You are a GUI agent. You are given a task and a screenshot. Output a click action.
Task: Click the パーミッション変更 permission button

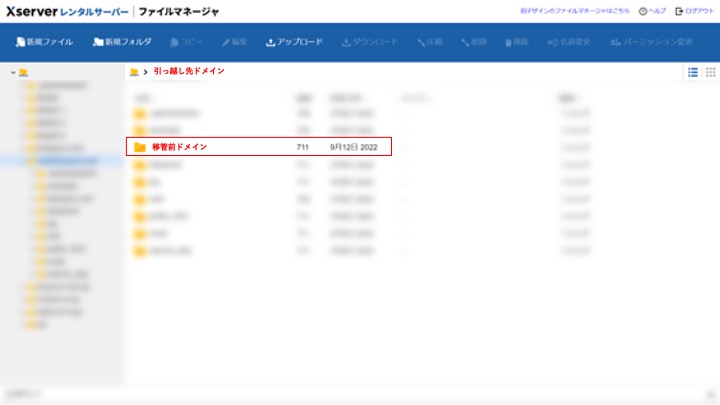[651, 42]
